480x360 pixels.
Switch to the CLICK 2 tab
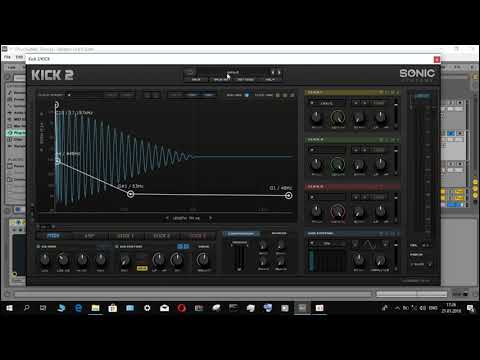point(162,236)
